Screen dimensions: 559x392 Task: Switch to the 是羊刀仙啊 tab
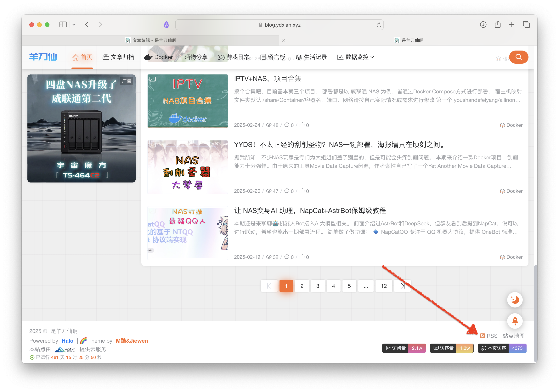[x=409, y=40]
